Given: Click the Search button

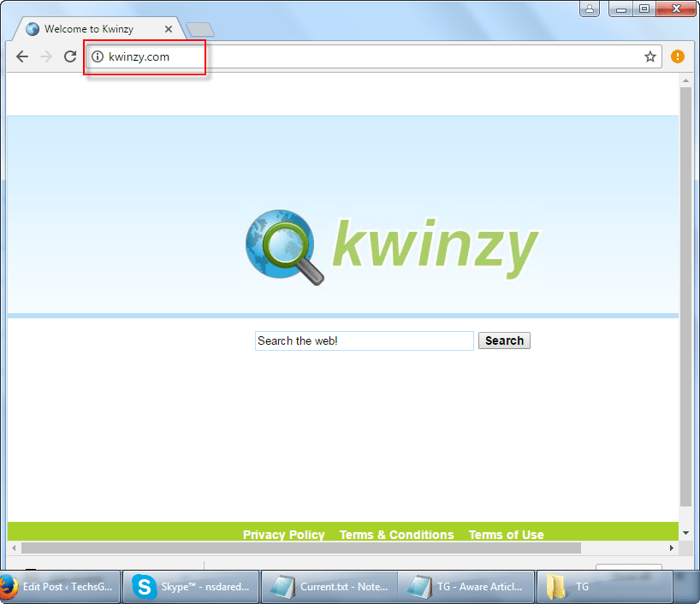Looking at the screenshot, I should pos(504,340).
